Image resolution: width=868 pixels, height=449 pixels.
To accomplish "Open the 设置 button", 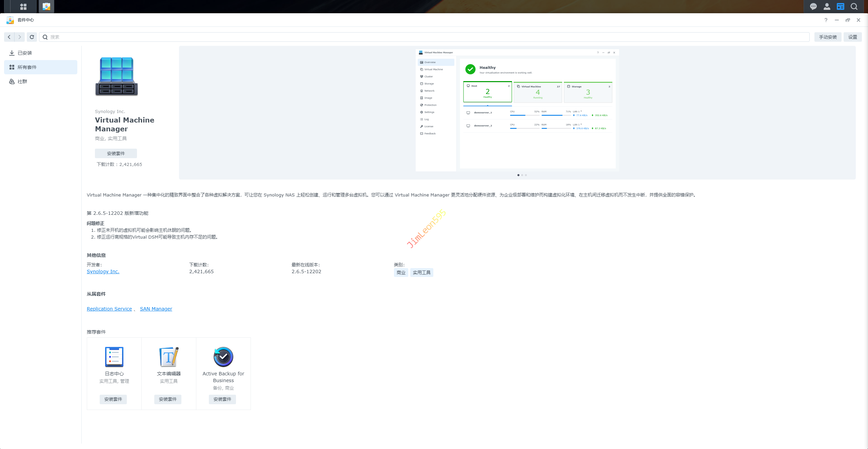I will [852, 37].
